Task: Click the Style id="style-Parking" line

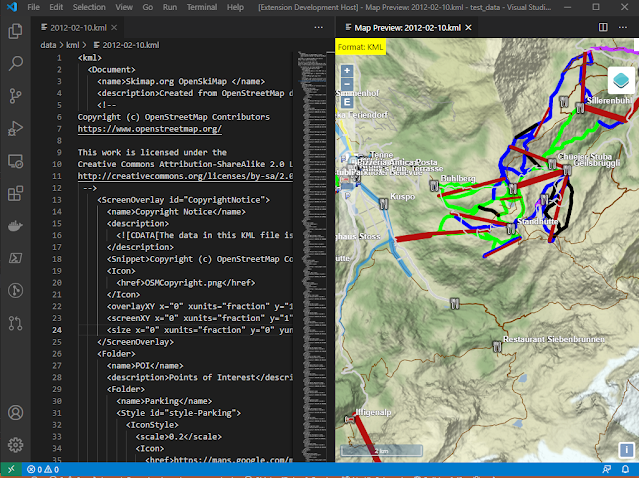Action: [x=178, y=413]
